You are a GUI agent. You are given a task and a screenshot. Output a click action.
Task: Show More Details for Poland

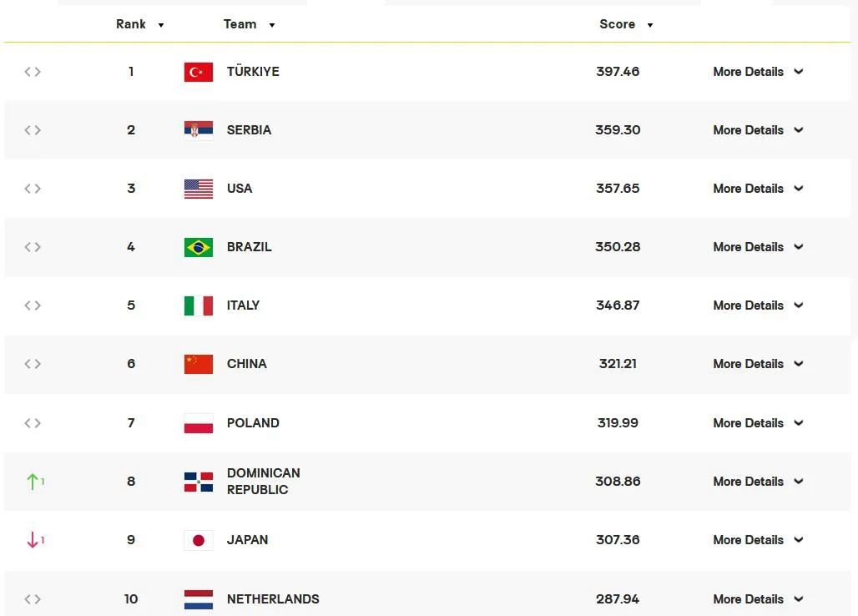point(757,423)
